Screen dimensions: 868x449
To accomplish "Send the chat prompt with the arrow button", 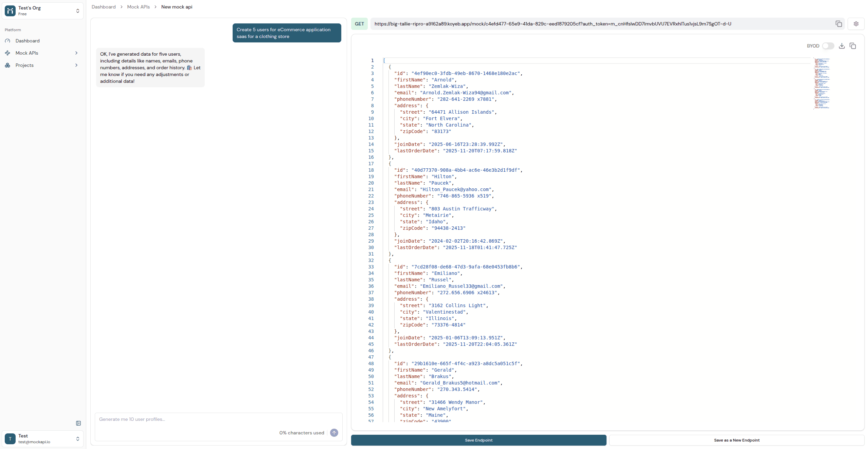I will [334, 433].
